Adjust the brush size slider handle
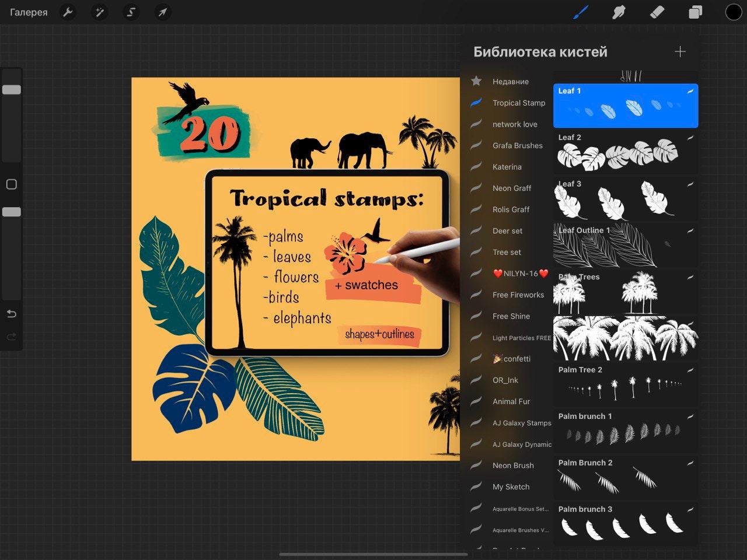The width and height of the screenshot is (747, 560). (x=12, y=90)
